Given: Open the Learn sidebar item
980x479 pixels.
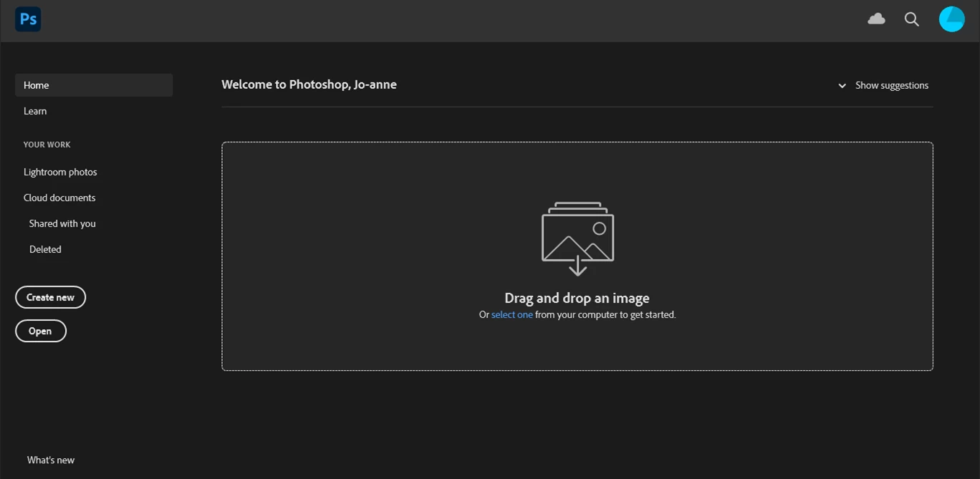Looking at the screenshot, I should (35, 111).
